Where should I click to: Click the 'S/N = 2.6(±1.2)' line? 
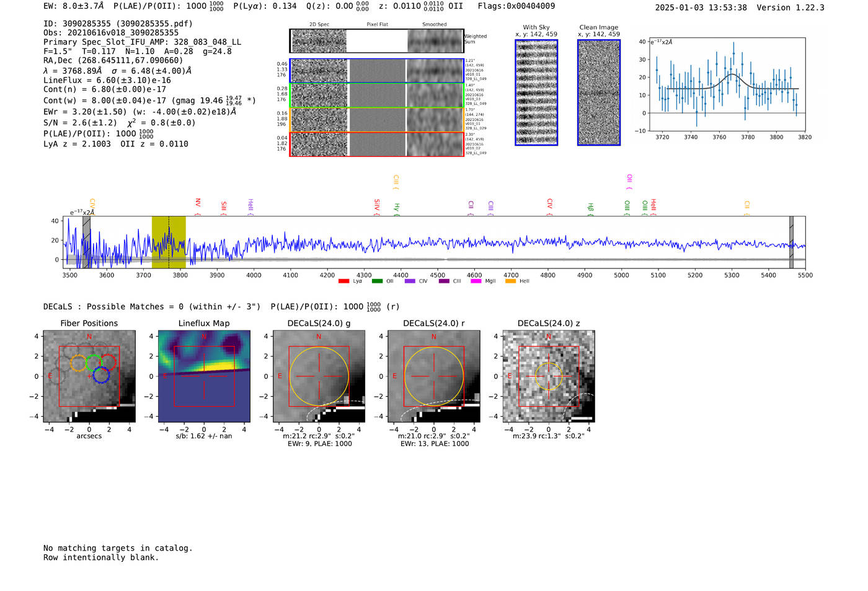(119, 122)
